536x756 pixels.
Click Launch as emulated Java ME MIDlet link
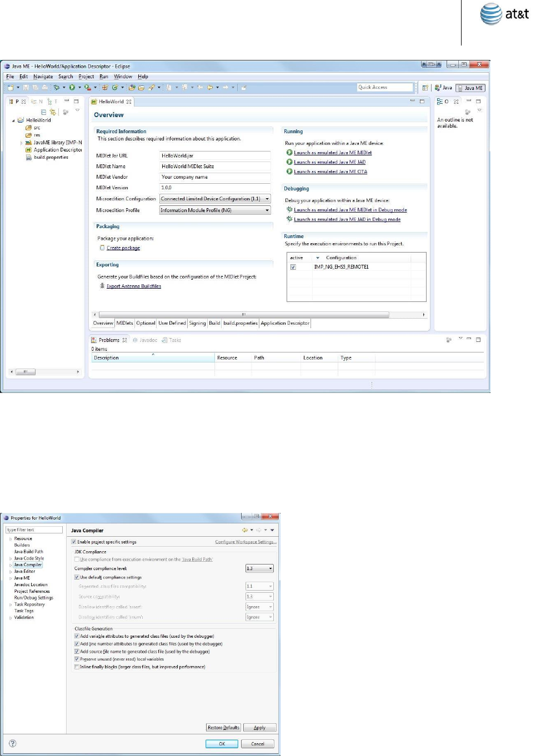[333, 153]
